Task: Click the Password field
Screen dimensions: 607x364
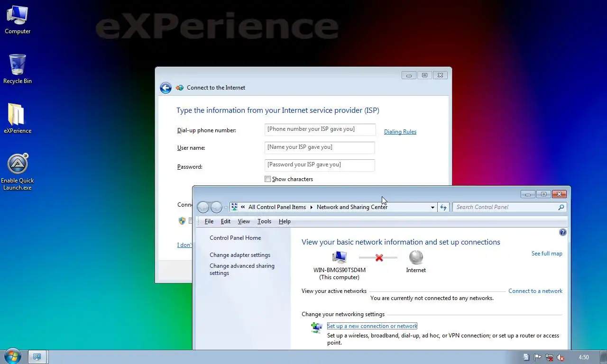Action: click(320, 165)
